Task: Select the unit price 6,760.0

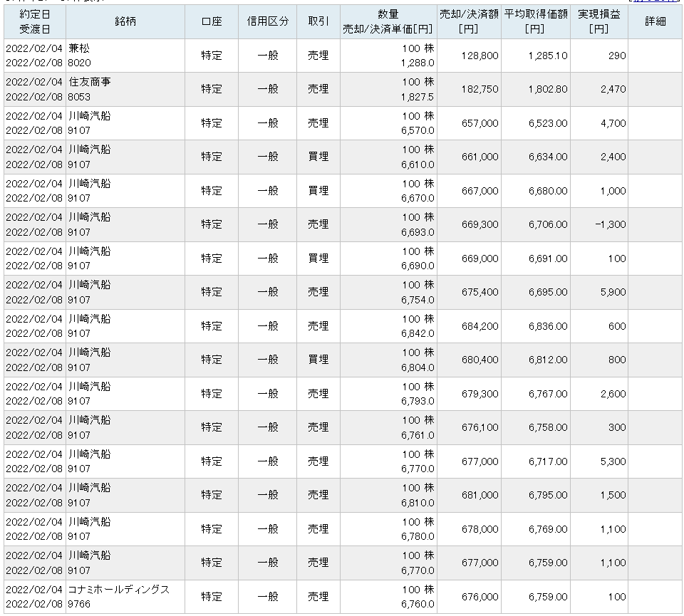Action: click(x=418, y=604)
